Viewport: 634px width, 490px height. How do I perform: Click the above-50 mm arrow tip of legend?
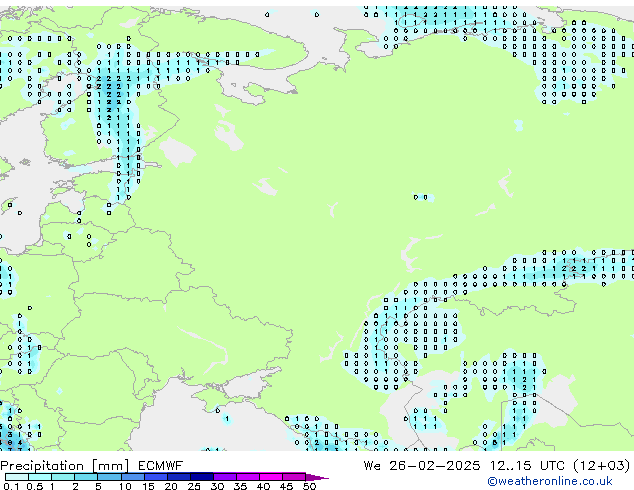pyautogui.click(x=317, y=478)
